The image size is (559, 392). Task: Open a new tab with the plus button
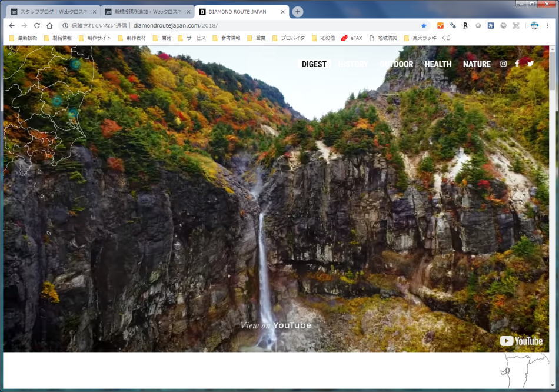(x=298, y=11)
